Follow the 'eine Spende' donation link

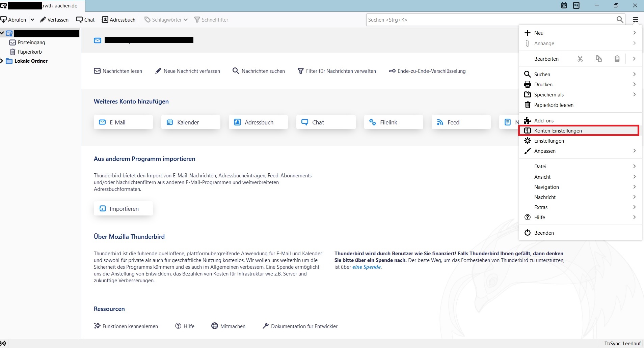point(367,267)
